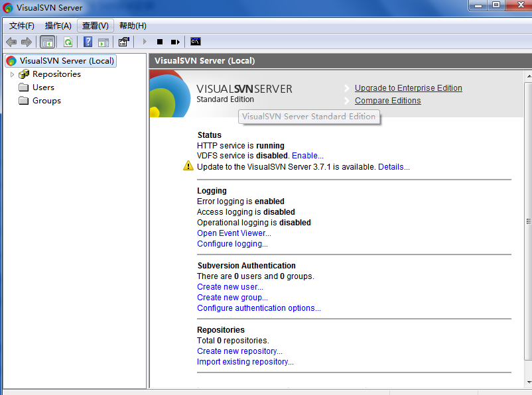Open the 帮助(H) menu

[133, 26]
